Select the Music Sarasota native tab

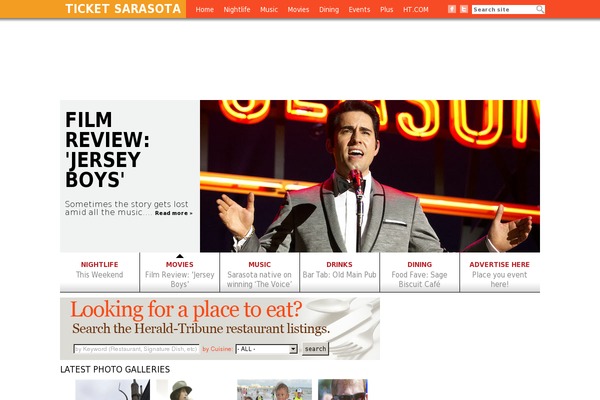[259, 272]
